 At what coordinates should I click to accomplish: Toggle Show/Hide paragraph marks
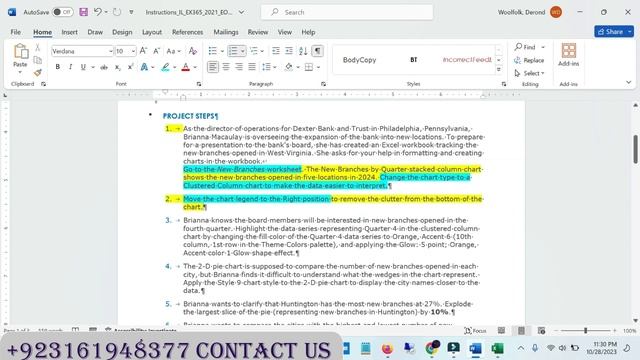(317, 51)
